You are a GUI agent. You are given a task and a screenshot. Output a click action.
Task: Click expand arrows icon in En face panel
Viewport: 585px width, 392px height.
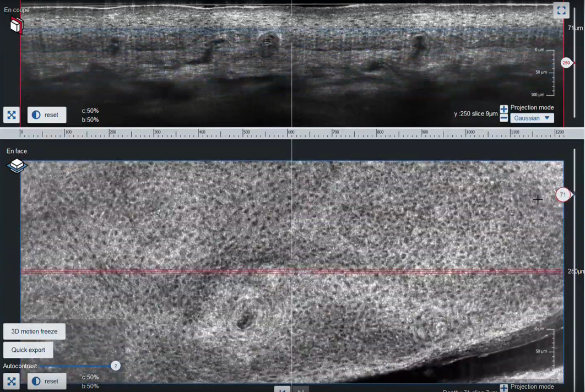tap(12, 381)
